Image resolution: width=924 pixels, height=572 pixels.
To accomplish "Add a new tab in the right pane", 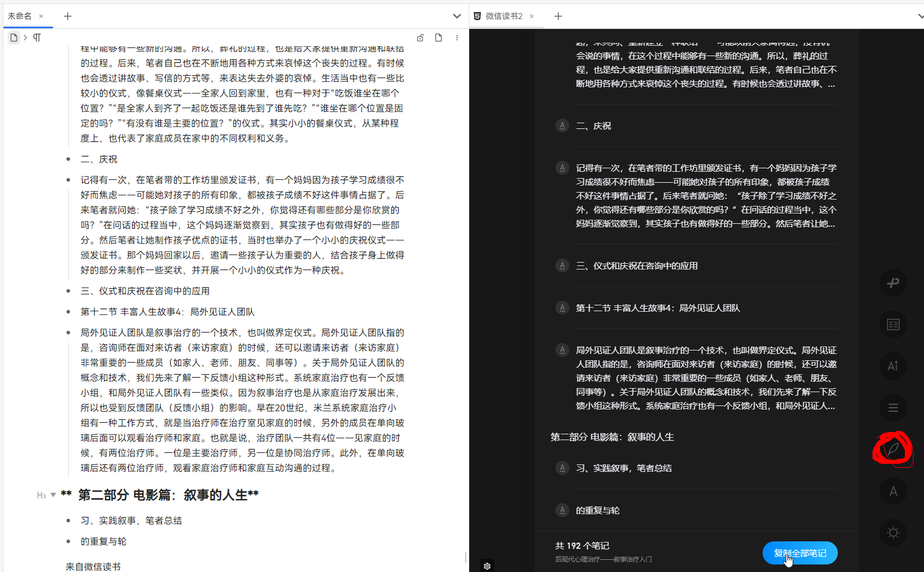I will (x=558, y=16).
